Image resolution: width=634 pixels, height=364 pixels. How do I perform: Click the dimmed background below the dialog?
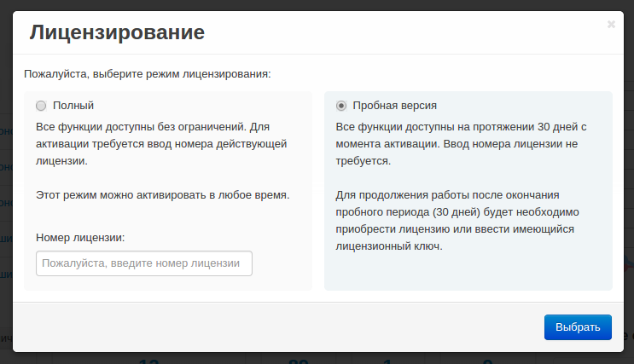pyautogui.click(x=316, y=358)
